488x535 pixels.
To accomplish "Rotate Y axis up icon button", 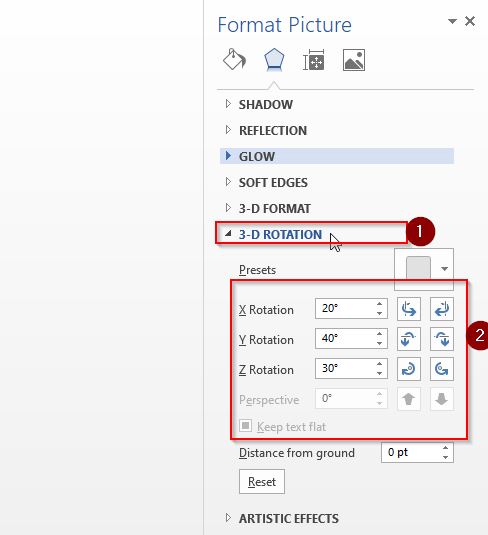I will (409, 339).
